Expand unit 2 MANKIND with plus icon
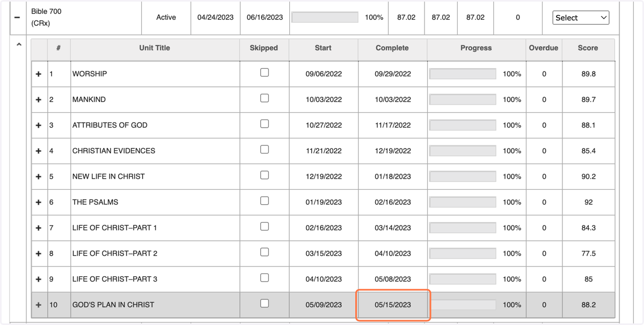The width and height of the screenshot is (644, 325). pyautogui.click(x=39, y=100)
